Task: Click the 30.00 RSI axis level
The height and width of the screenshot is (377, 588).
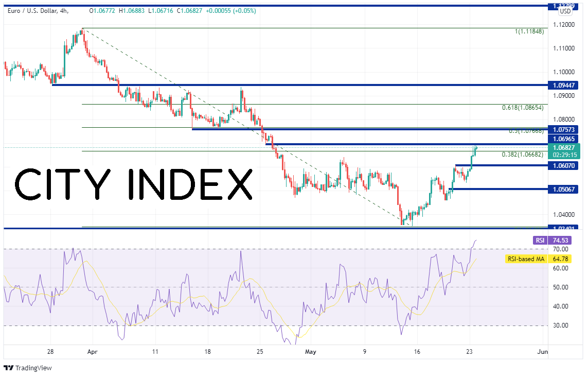Action: (x=561, y=325)
